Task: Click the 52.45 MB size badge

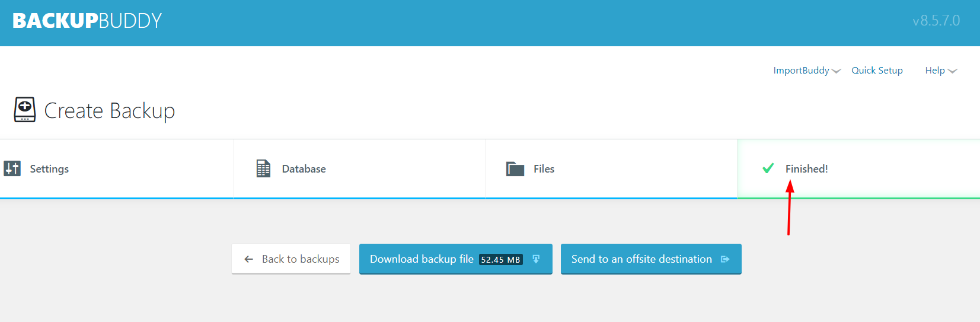Action: tap(501, 260)
